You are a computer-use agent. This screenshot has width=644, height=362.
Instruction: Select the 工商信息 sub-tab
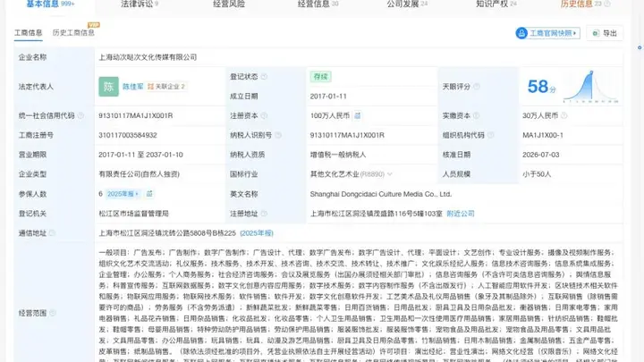[x=29, y=33]
